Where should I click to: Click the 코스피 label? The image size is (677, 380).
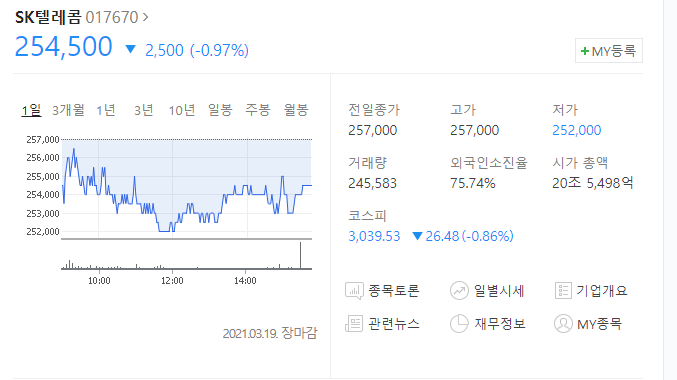367,215
